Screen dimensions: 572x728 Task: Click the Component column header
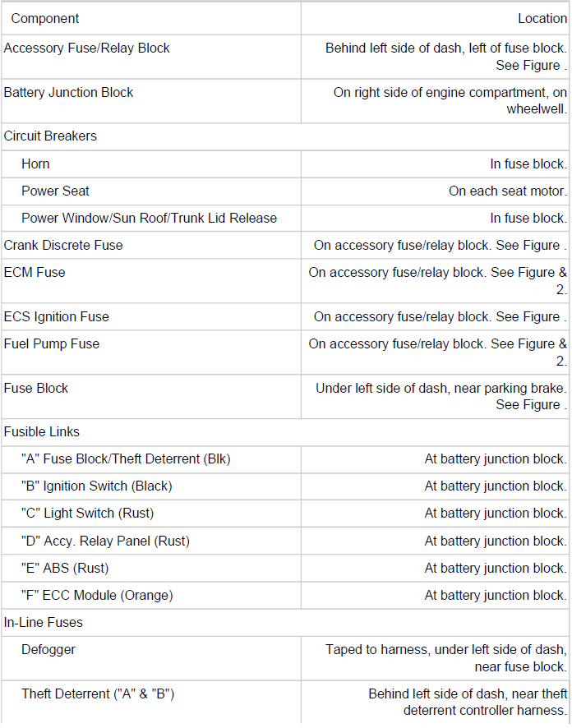pos(45,18)
